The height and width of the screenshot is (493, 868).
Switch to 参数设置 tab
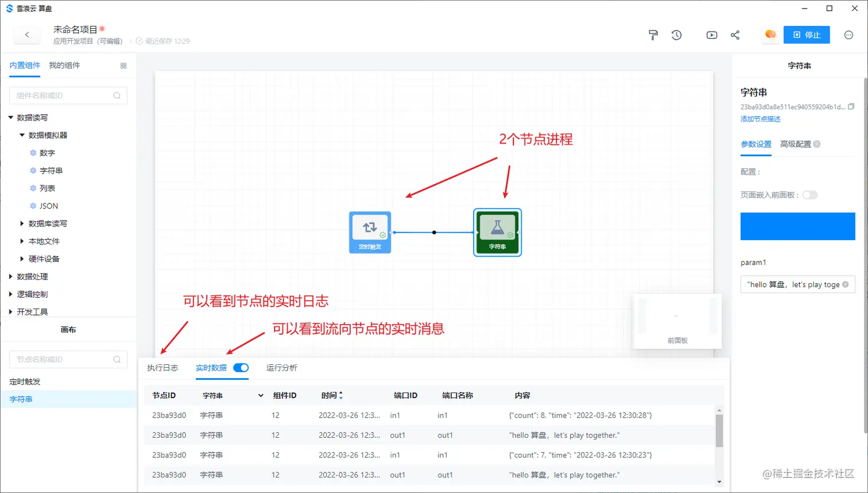tap(756, 144)
